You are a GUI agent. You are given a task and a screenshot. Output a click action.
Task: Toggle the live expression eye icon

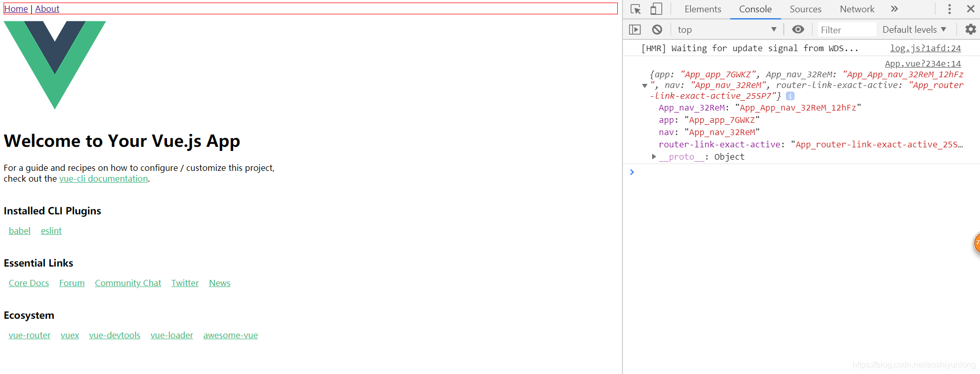click(x=798, y=30)
